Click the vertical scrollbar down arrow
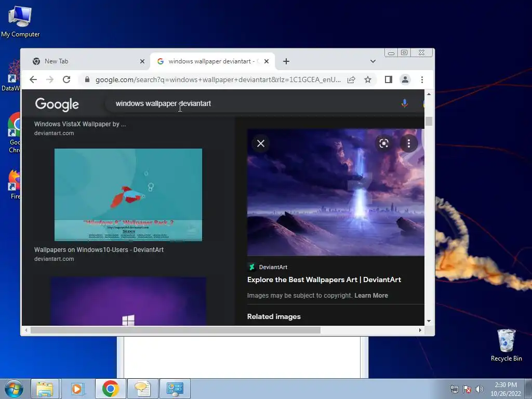The width and height of the screenshot is (532, 399). tap(429, 321)
